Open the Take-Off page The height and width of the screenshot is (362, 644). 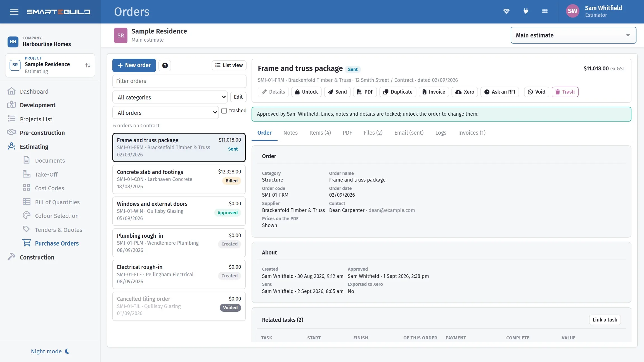point(46,174)
